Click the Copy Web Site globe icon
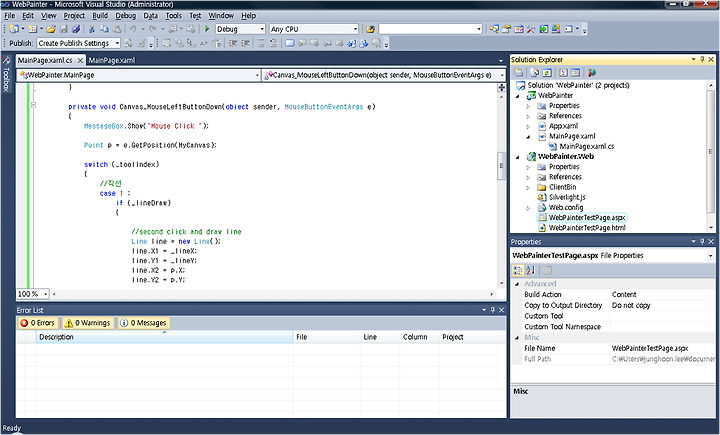The height and width of the screenshot is (435, 720). pyautogui.click(x=591, y=73)
